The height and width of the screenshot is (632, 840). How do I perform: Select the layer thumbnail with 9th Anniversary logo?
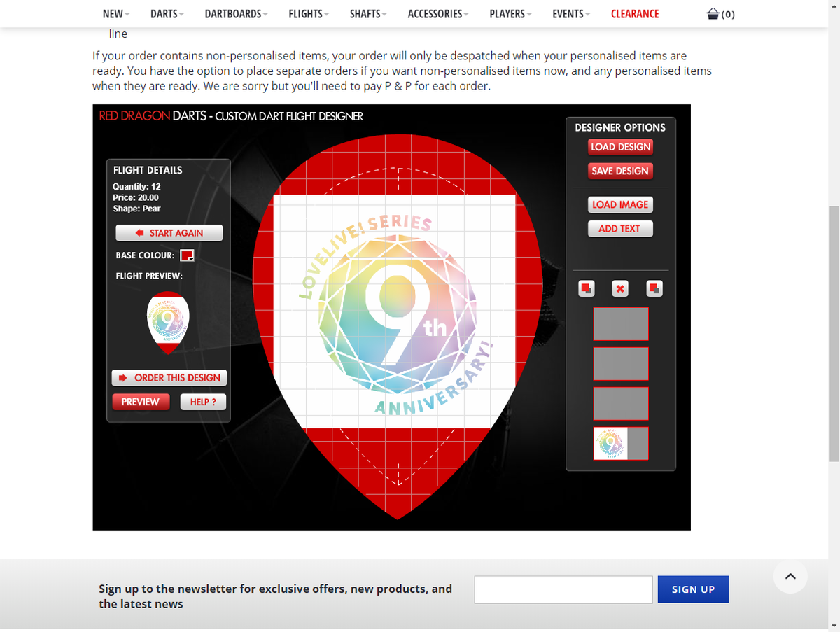pos(621,443)
